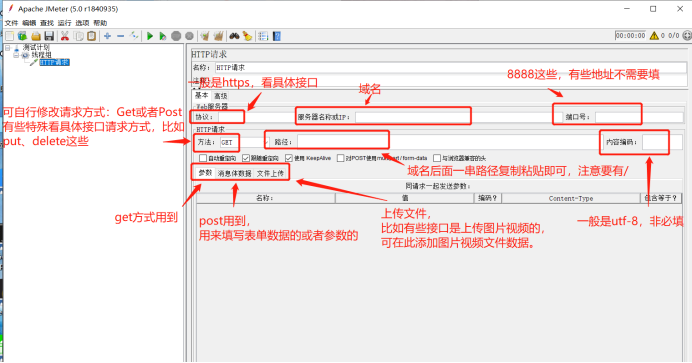
Task: Click the Reset search brush icon
Action: click(247, 36)
